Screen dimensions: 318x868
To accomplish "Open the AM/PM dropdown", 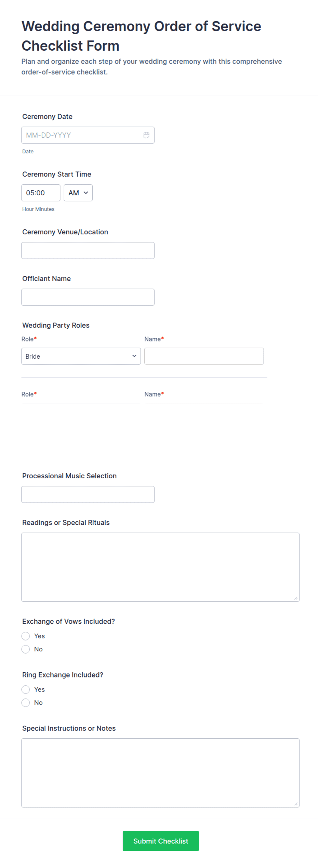I will point(78,193).
